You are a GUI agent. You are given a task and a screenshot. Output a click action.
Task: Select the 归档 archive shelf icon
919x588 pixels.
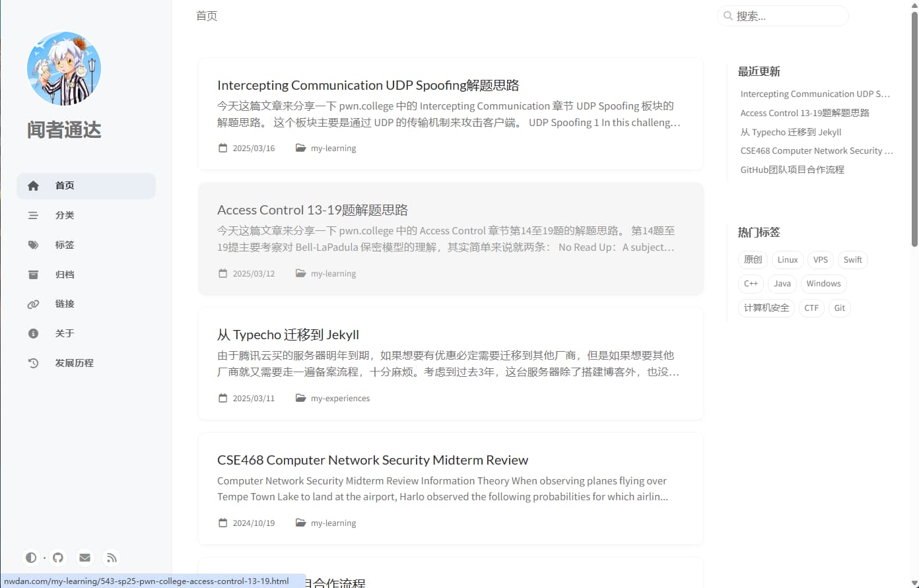pyautogui.click(x=33, y=274)
